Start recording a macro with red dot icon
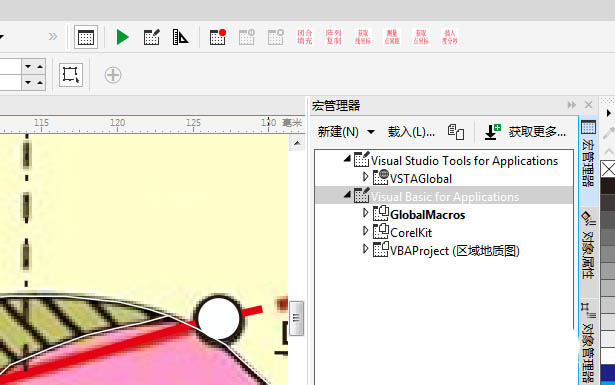Image resolution: width=615 pixels, height=385 pixels. pos(218,37)
